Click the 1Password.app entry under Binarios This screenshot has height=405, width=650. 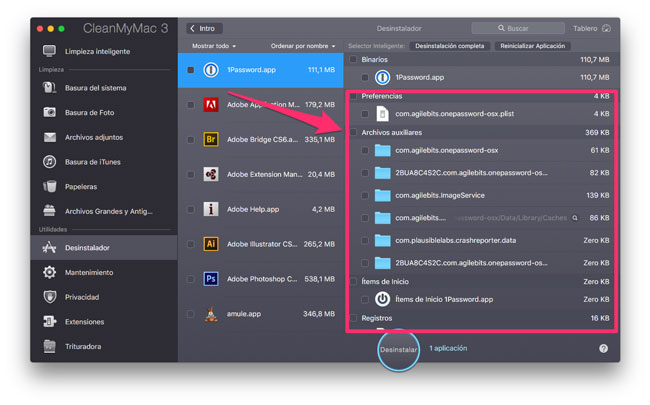(x=420, y=77)
